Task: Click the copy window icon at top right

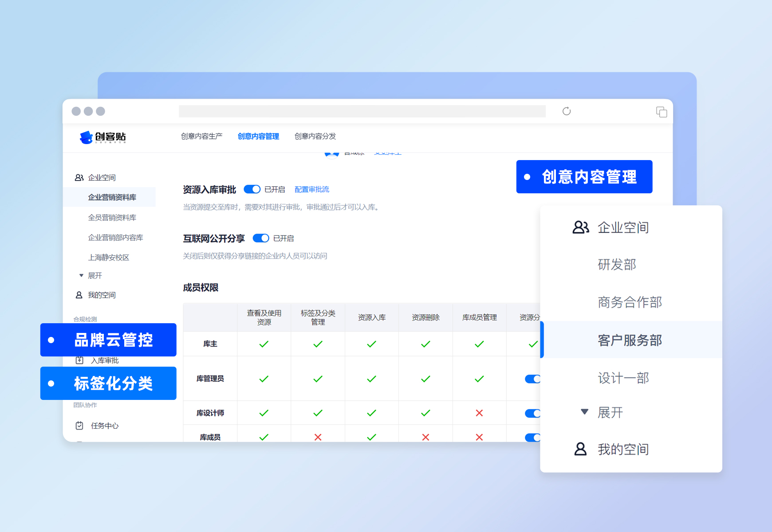Action: point(661,112)
